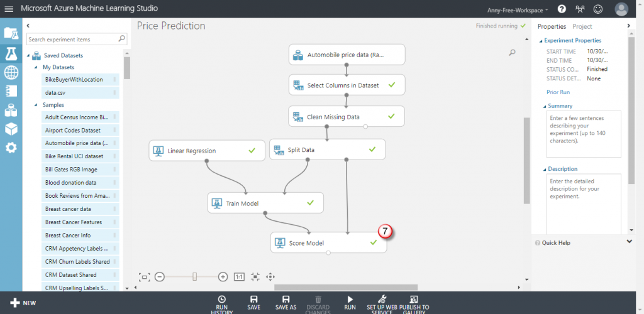Select the Split Data module

327,149
